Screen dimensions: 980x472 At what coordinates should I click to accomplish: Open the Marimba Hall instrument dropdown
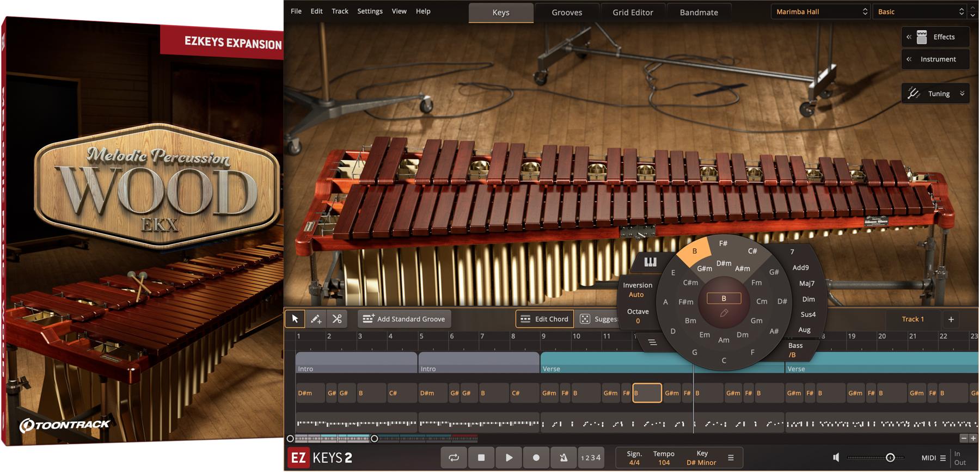coord(820,11)
